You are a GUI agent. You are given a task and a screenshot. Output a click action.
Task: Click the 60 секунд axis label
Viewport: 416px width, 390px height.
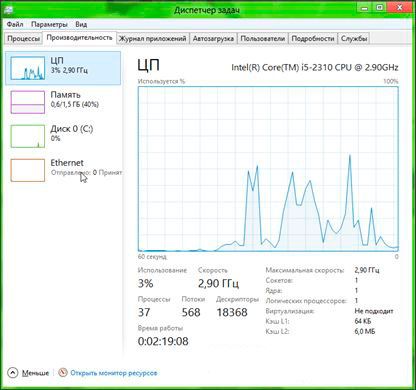(x=152, y=257)
